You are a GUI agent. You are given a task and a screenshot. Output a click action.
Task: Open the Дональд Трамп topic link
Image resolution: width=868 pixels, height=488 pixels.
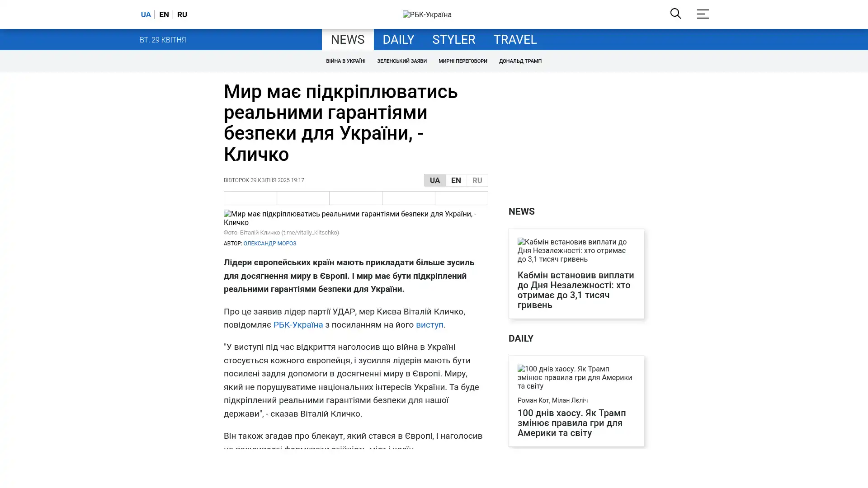click(x=520, y=61)
